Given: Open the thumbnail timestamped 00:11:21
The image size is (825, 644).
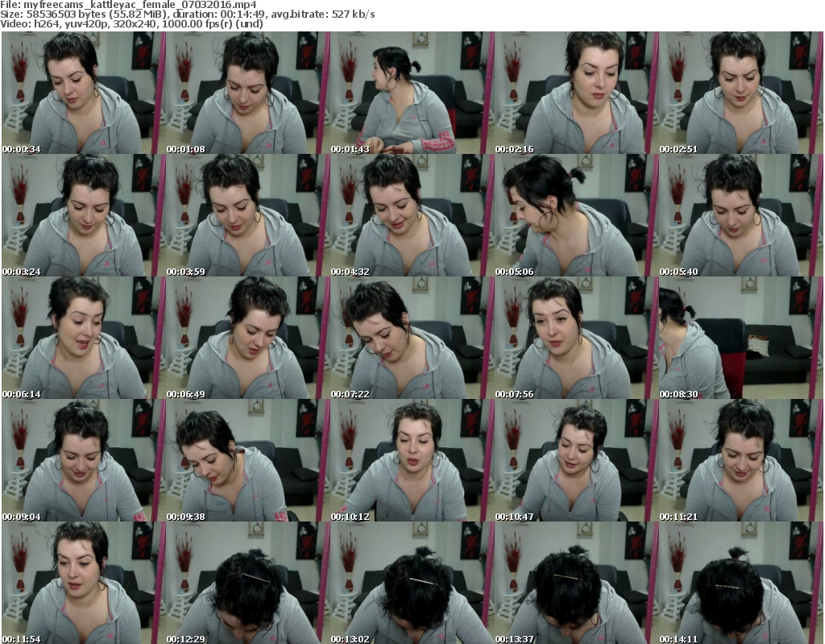Looking at the screenshot, I should pos(740,461).
